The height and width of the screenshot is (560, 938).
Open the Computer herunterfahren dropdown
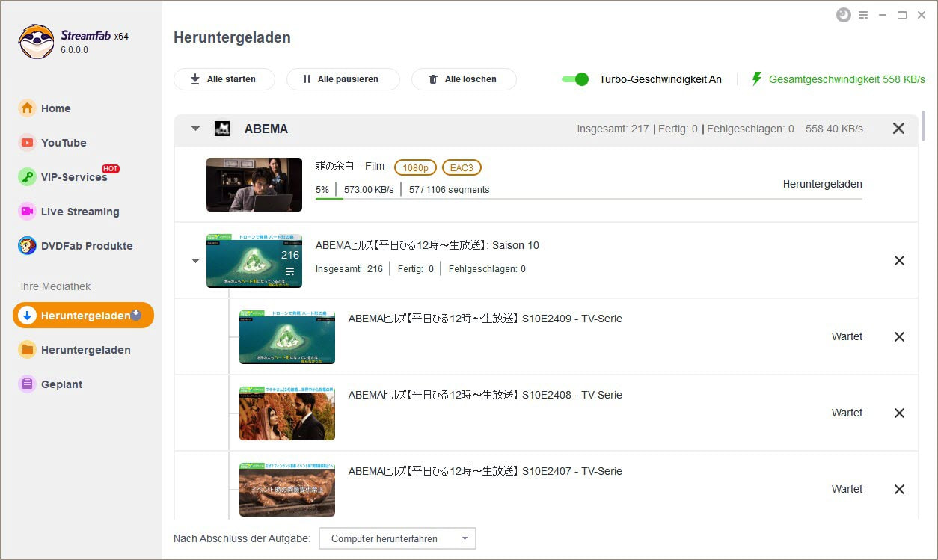click(397, 538)
